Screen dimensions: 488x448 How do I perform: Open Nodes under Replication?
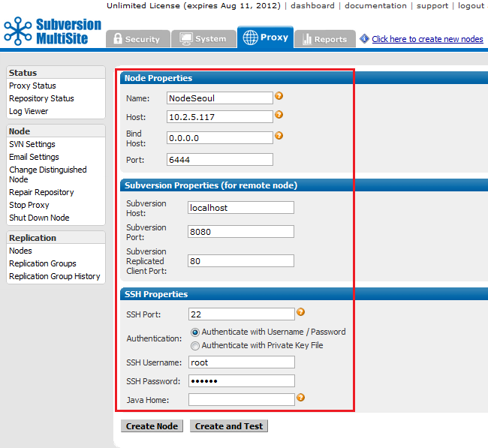click(20, 251)
